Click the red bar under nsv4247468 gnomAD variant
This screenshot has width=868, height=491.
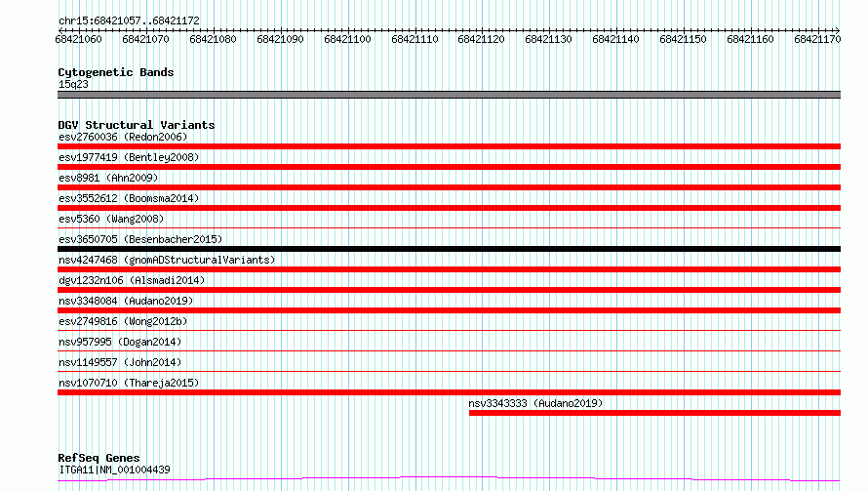click(x=449, y=269)
